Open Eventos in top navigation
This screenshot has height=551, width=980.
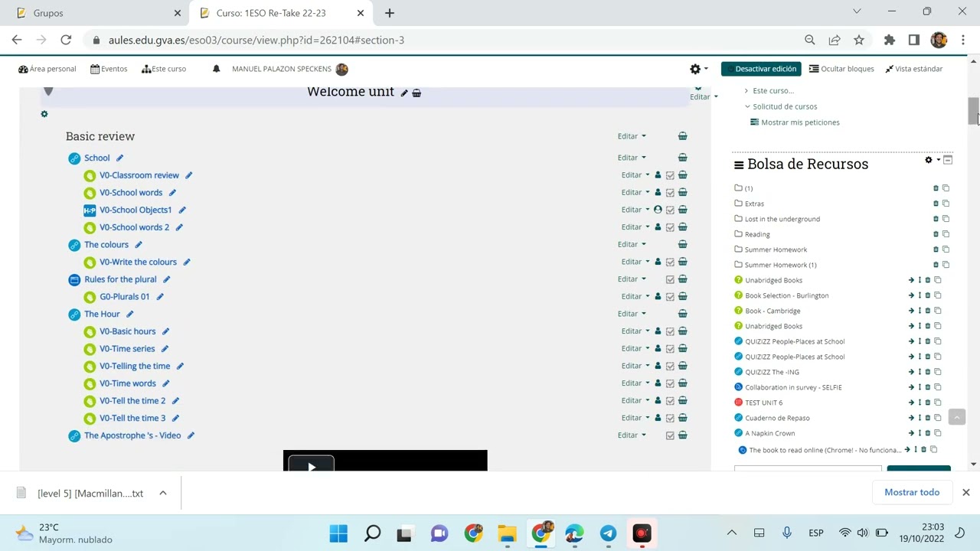click(109, 69)
